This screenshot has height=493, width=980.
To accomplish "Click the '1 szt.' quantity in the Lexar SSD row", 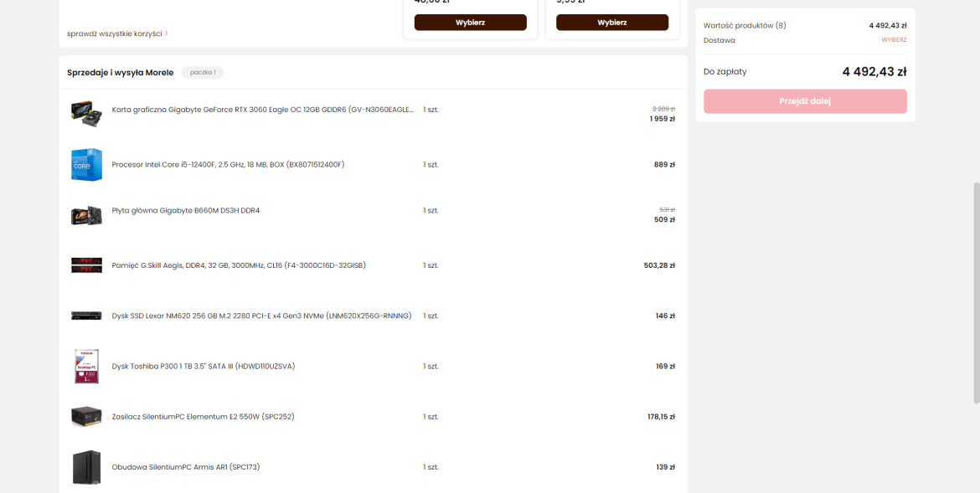I will click(431, 316).
